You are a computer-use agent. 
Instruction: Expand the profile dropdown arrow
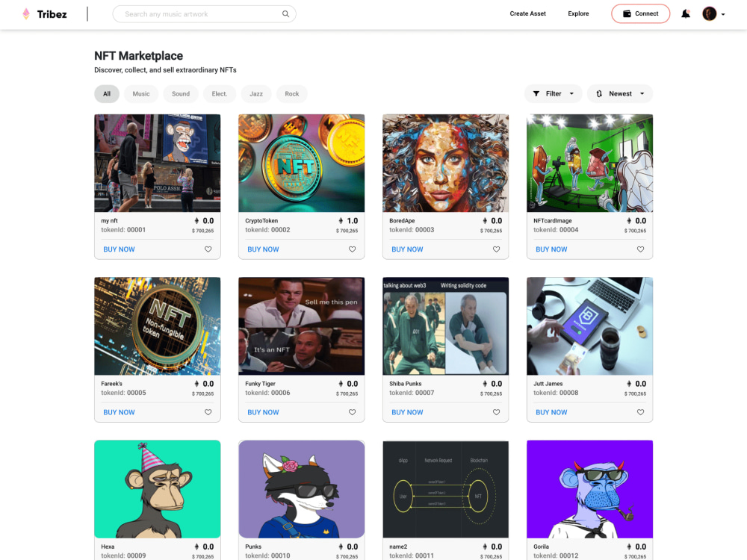point(723,14)
